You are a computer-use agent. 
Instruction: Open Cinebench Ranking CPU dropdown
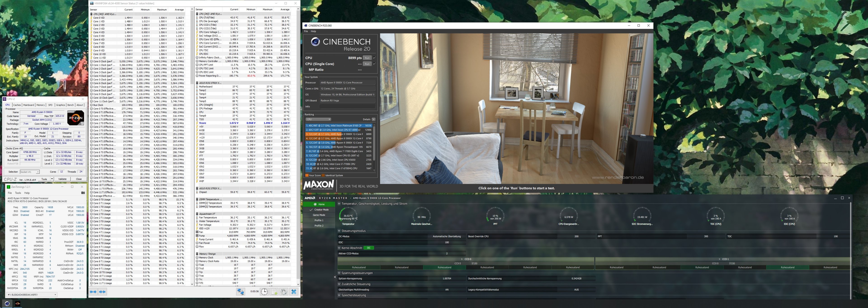click(x=318, y=119)
